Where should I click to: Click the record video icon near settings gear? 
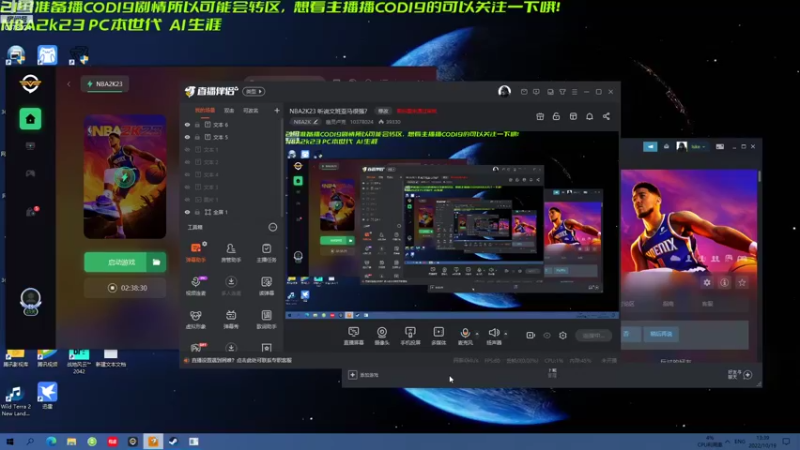coord(531,335)
